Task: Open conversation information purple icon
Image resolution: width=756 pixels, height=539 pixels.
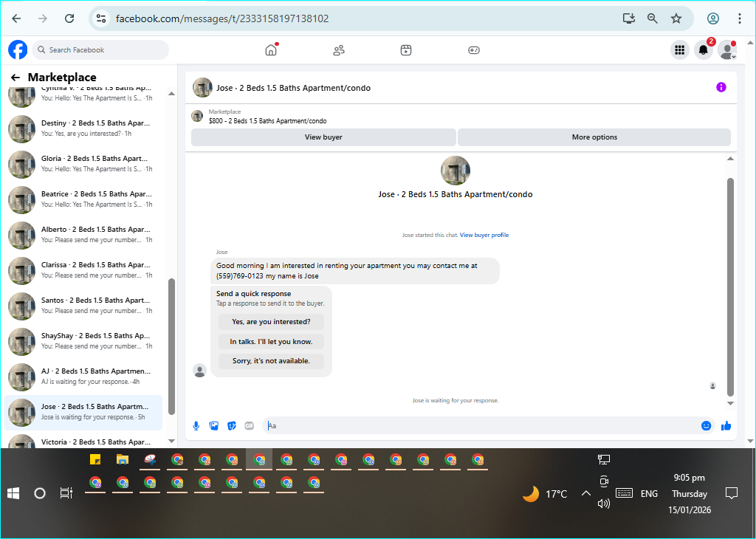Action: point(721,87)
